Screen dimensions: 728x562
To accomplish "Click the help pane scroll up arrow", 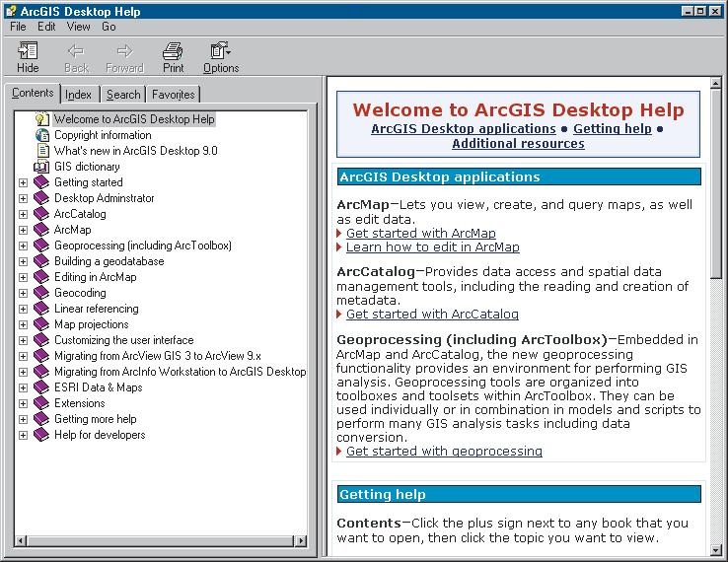I will [x=715, y=84].
